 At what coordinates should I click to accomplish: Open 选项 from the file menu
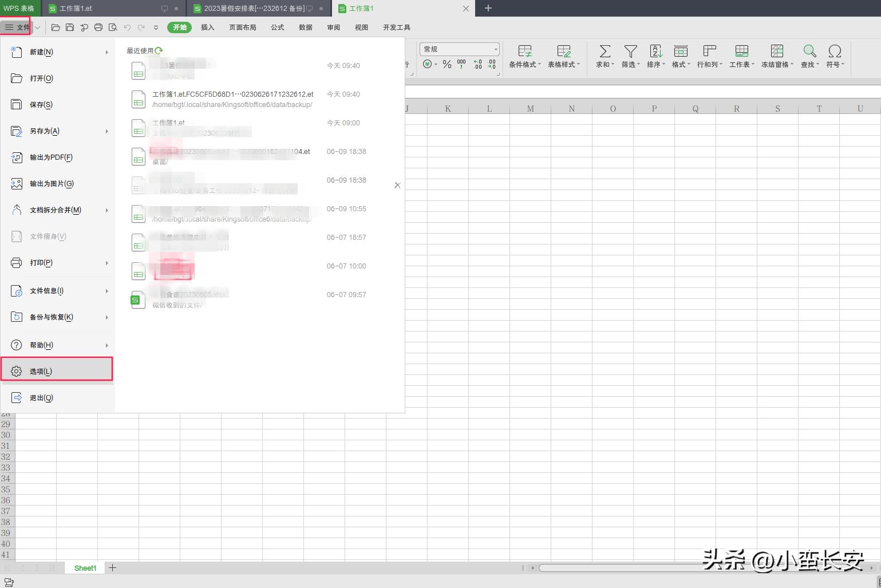pyautogui.click(x=40, y=371)
